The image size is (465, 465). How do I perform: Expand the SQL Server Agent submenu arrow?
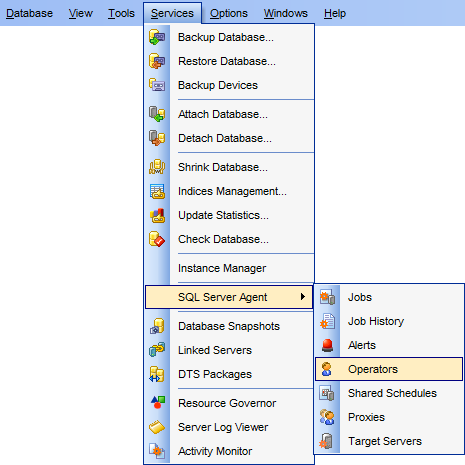[302, 297]
